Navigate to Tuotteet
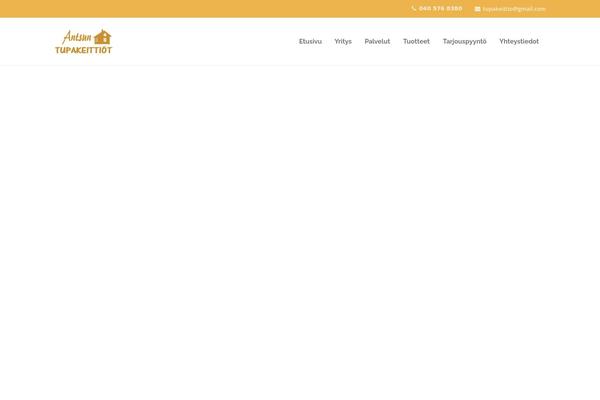 coord(416,41)
